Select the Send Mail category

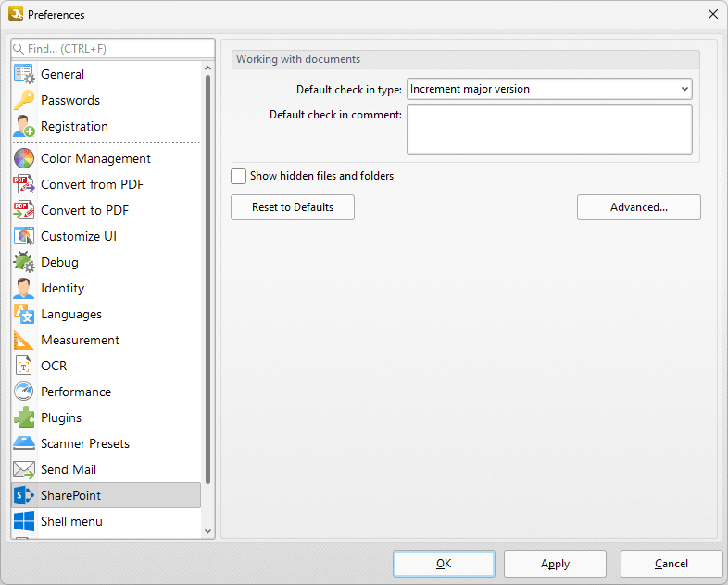(x=107, y=470)
